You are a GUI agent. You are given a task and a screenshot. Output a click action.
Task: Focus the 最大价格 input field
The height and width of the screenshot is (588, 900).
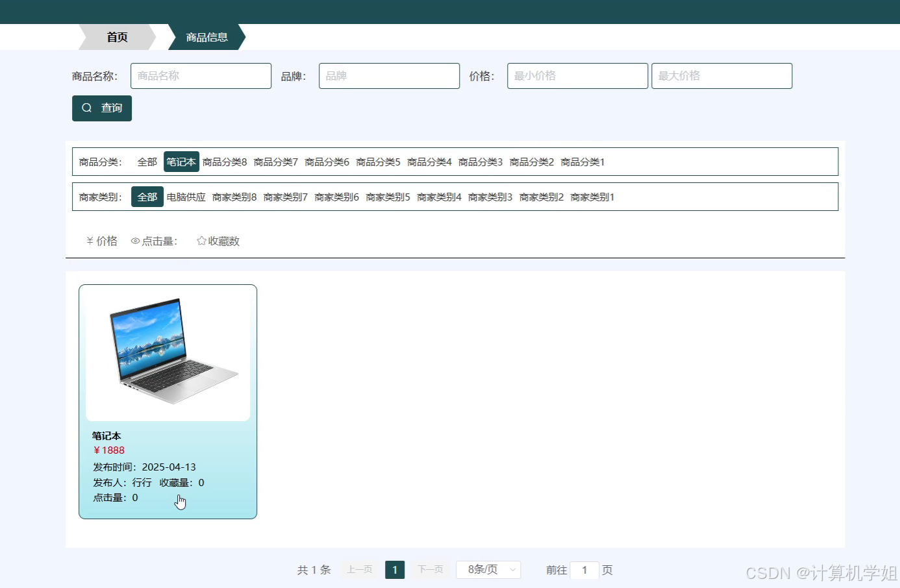721,76
